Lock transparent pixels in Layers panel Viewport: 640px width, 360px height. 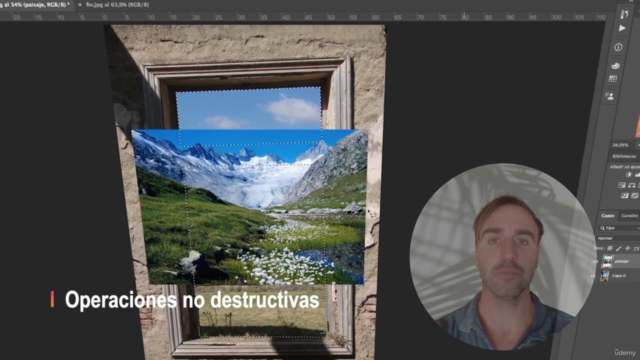coord(609,248)
